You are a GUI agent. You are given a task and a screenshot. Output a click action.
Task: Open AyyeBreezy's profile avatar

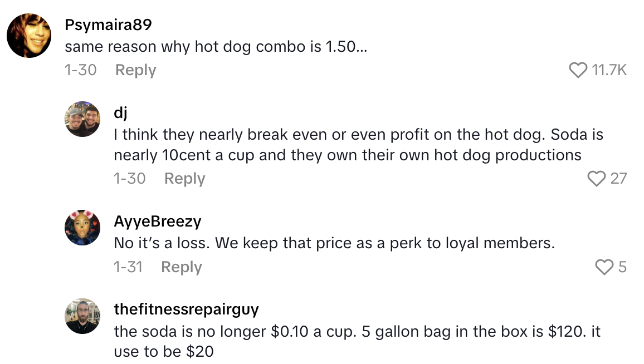(x=82, y=227)
